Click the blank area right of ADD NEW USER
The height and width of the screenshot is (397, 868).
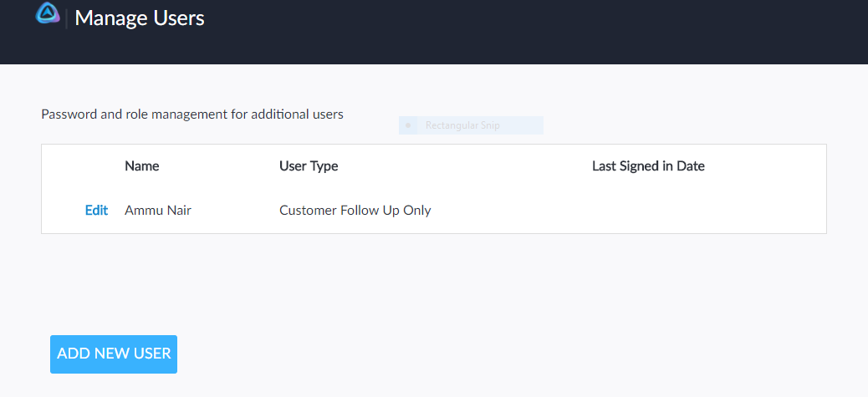[502, 354]
